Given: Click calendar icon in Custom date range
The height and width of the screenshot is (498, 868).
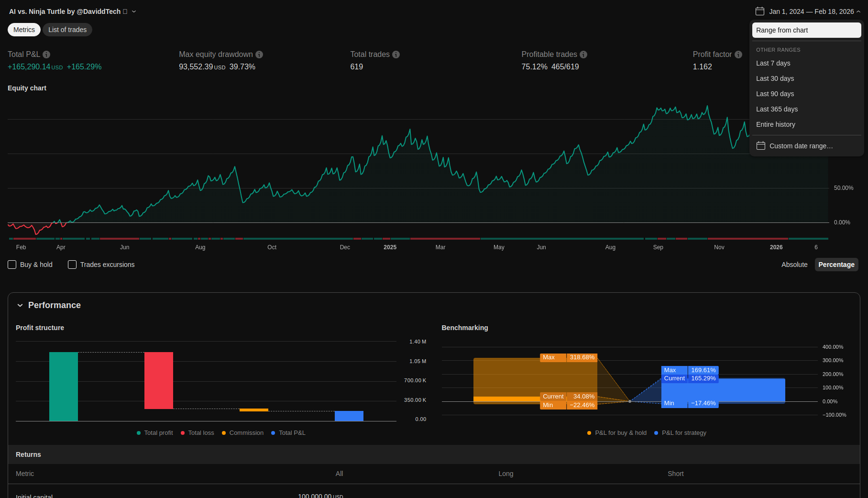Looking at the screenshot, I should point(761,146).
